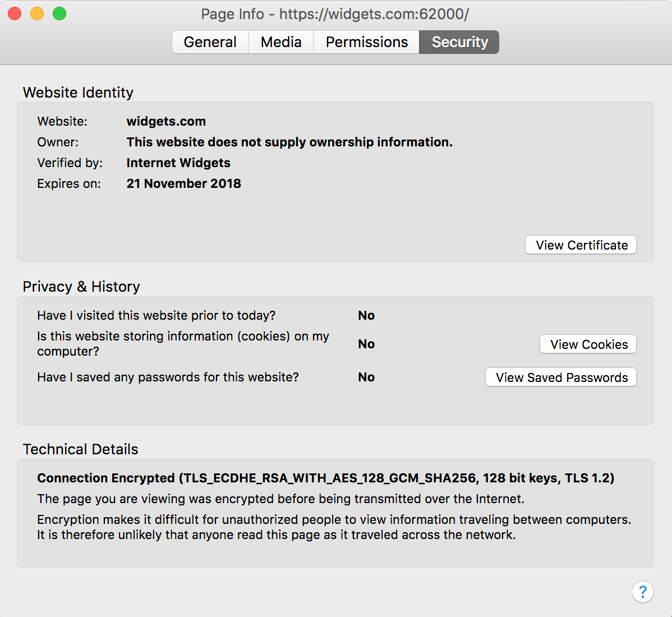Click the saved passwords answer No
The width and height of the screenshot is (672, 617).
[x=366, y=377]
